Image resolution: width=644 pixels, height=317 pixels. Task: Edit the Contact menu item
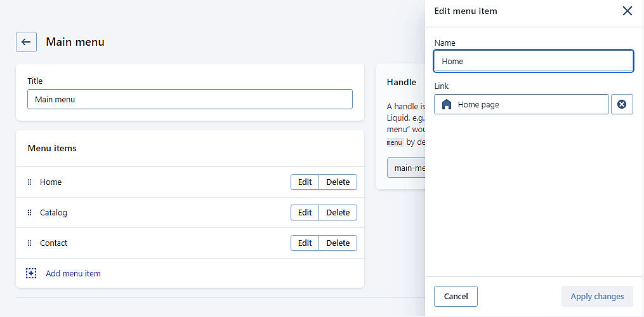tap(305, 243)
